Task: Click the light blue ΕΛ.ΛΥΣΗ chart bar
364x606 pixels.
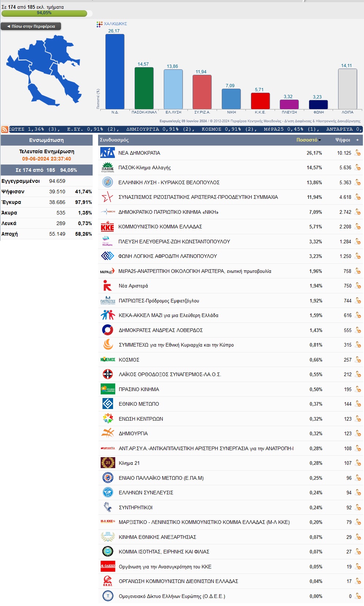Action: (173, 89)
